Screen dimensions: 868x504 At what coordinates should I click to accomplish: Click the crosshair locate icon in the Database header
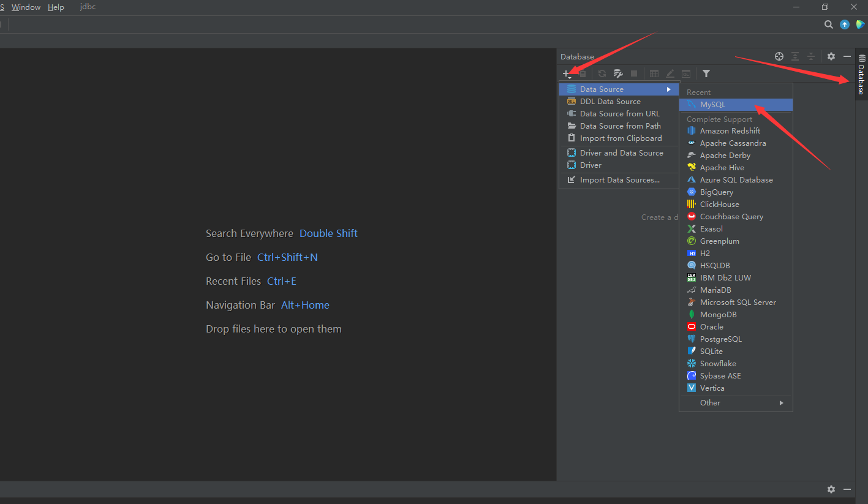coord(779,56)
